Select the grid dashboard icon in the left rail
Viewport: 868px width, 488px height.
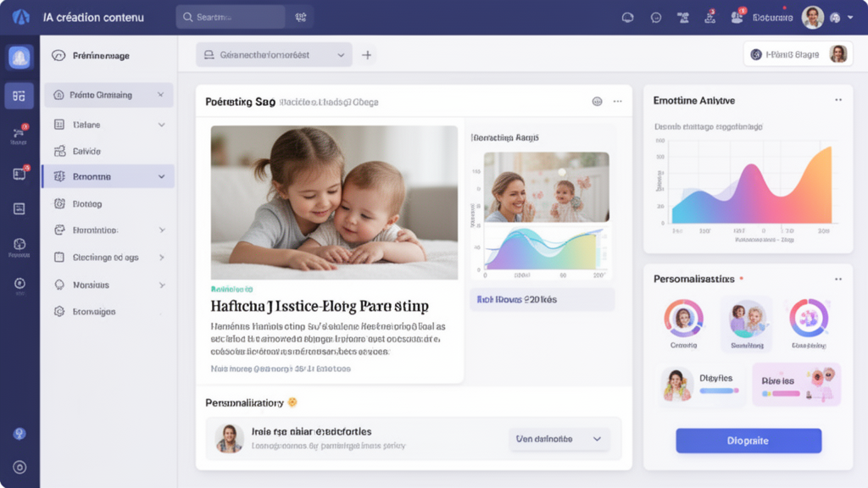(x=19, y=95)
